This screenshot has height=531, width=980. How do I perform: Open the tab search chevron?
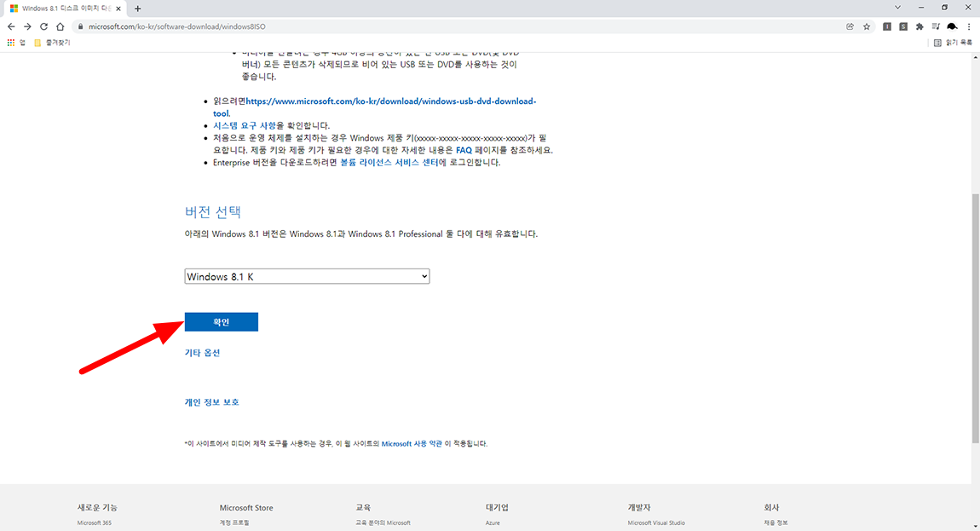pyautogui.click(x=897, y=8)
